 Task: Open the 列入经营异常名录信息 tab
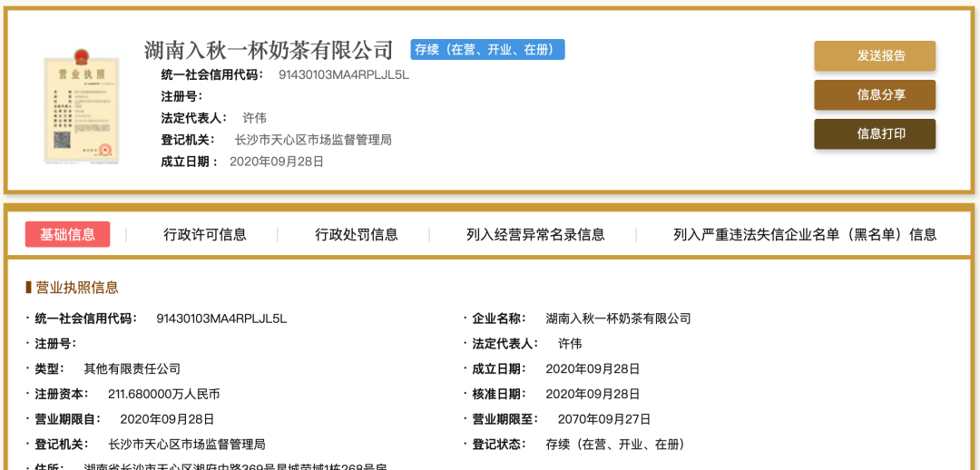[x=535, y=235]
